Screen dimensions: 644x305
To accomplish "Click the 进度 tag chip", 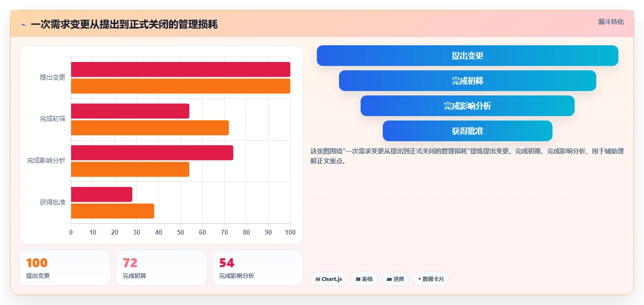I will pos(395,279).
